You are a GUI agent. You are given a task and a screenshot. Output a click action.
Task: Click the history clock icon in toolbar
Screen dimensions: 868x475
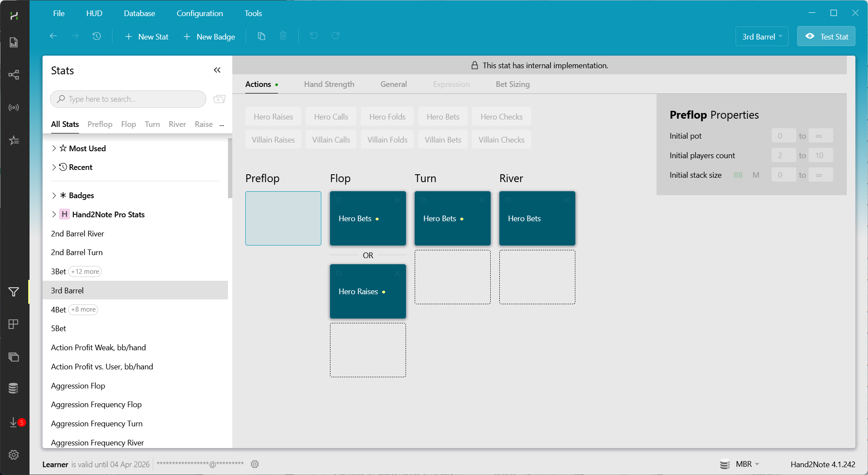96,36
